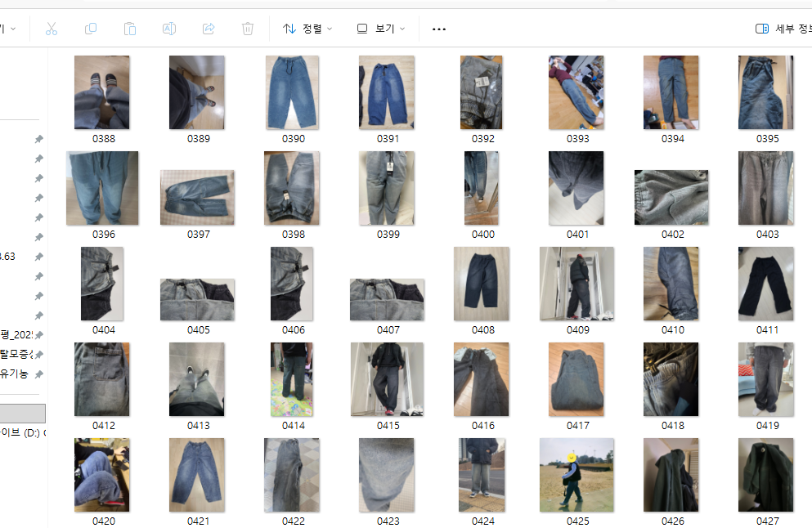Click the Share icon in toolbar
Screen dimensions: 812x528
pos(209,29)
